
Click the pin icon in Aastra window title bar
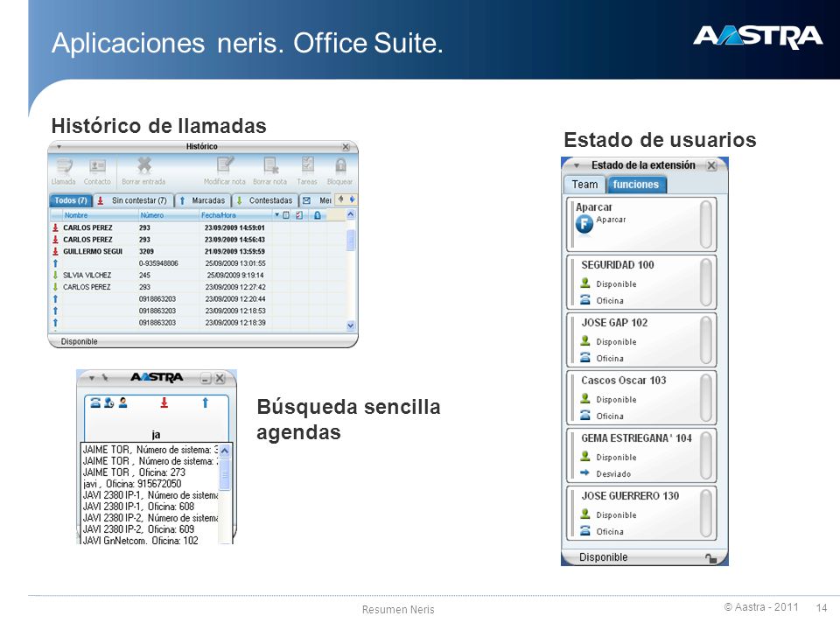(x=105, y=378)
